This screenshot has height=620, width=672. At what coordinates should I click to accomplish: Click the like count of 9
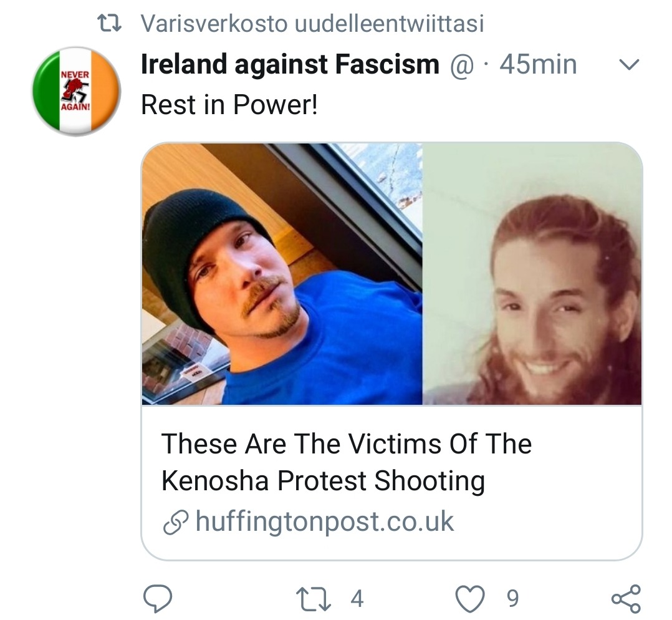(512, 599)
